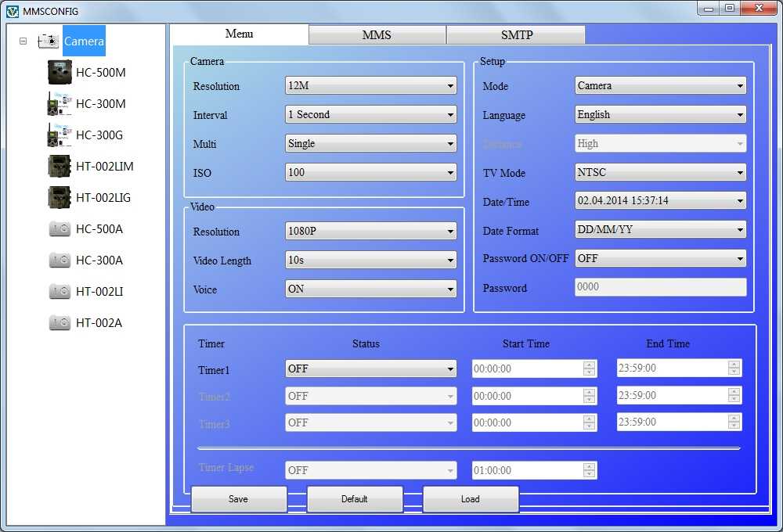The width and height of the screenshot is (783, 532).
Task: Select the HC-500M camera icon
Action: click(60, 73)
